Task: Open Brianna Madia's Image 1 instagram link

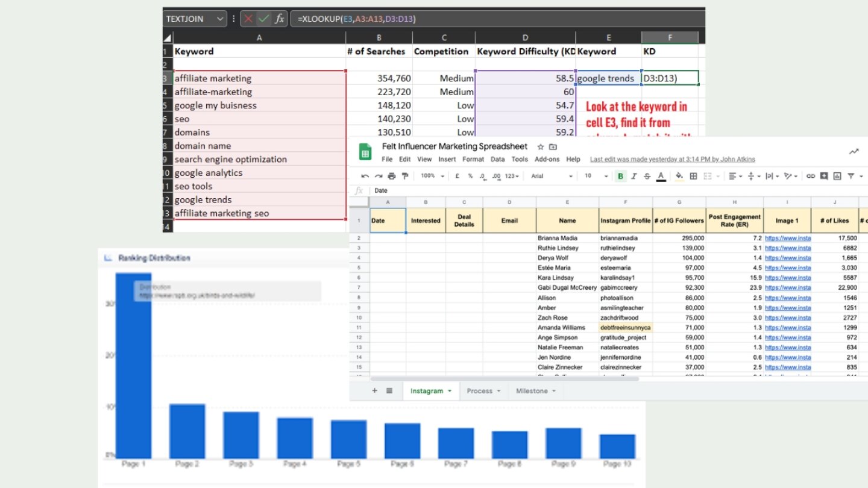Action: coord(787,238)
